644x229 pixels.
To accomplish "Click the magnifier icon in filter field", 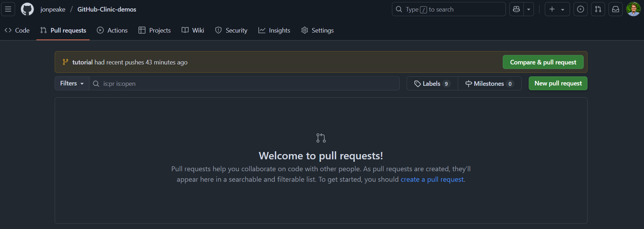I will (96, 84).
